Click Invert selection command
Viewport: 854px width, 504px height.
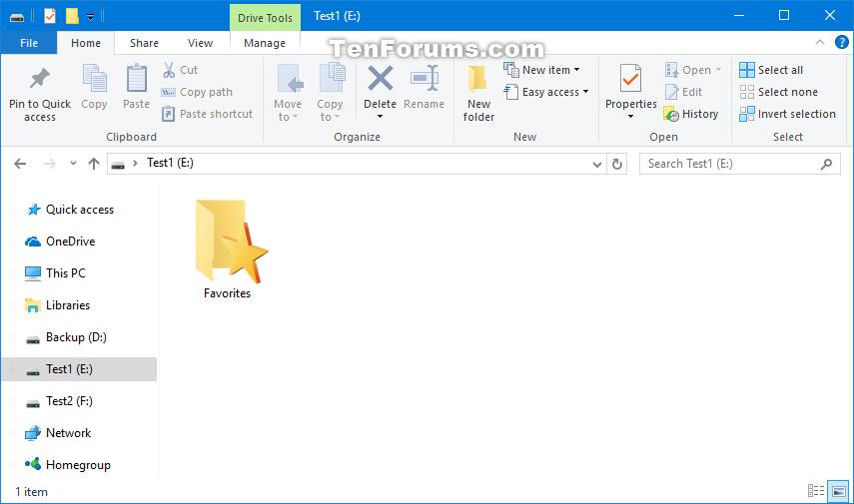pos(787,114)
